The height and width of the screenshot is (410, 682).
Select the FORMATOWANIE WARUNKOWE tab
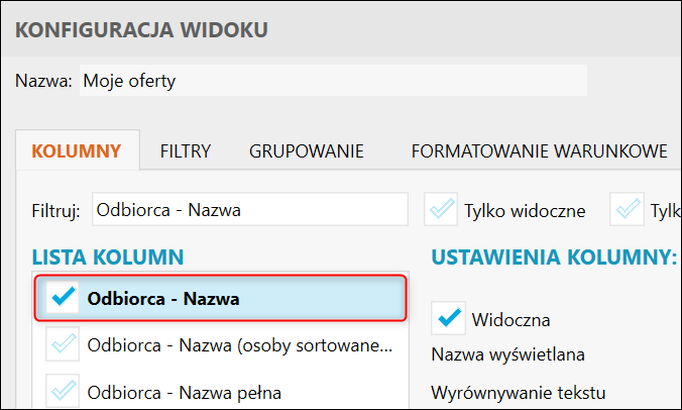pyautogui.click(x=539, y=152)
